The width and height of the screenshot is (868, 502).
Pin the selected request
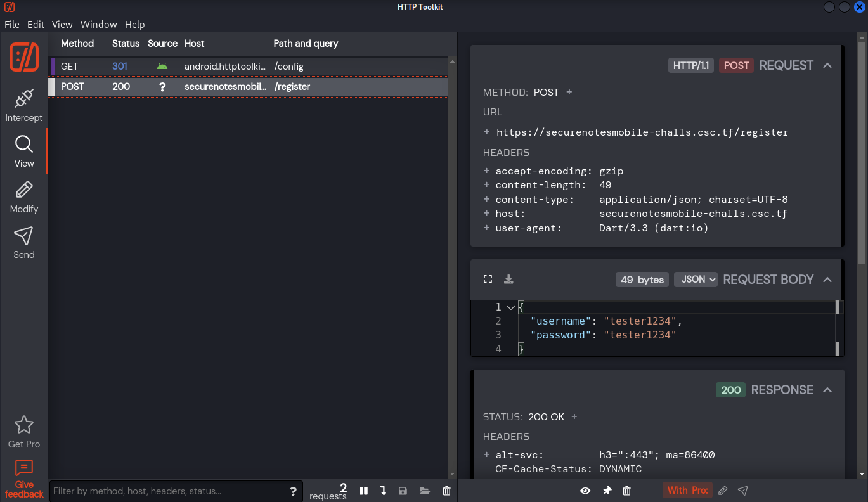[x=607, y=491]
